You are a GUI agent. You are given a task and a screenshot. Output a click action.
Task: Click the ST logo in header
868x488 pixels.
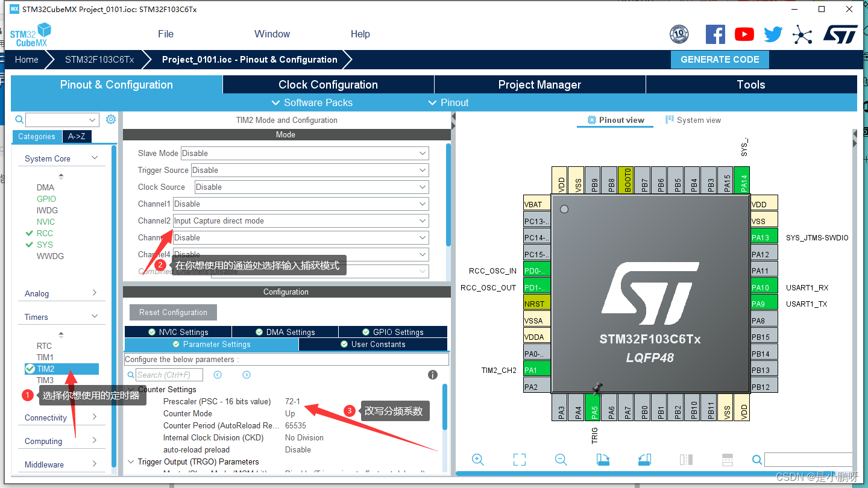[x=840, y=34]
